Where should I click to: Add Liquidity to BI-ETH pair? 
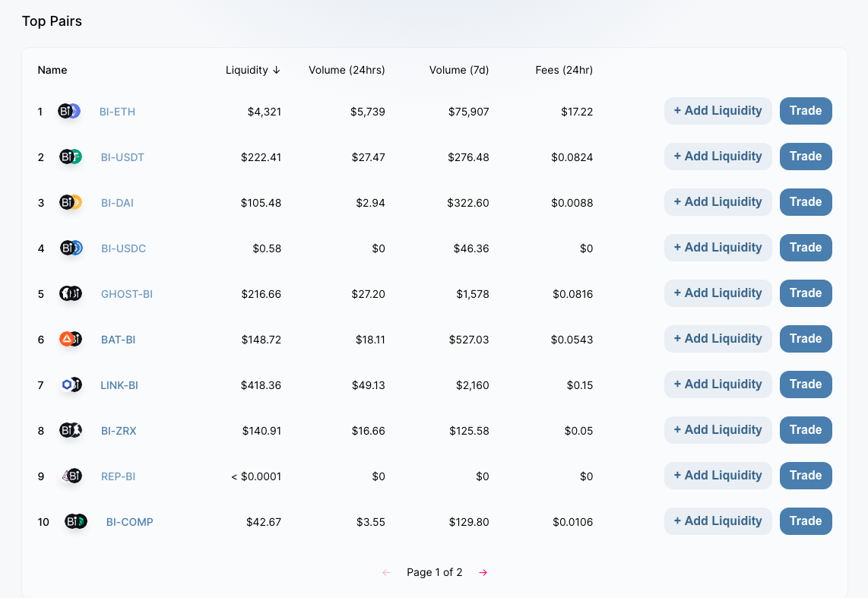(718, 111)
